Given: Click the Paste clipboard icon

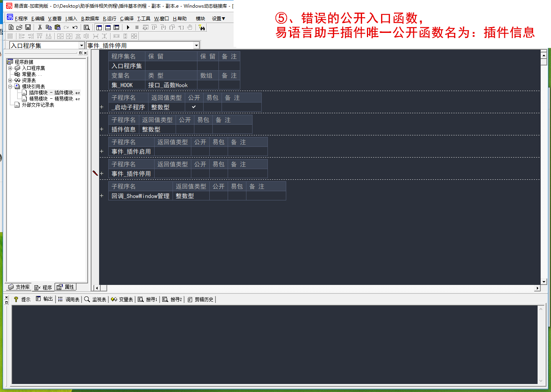Looking at the screenshot, I should tap(57, 28).
